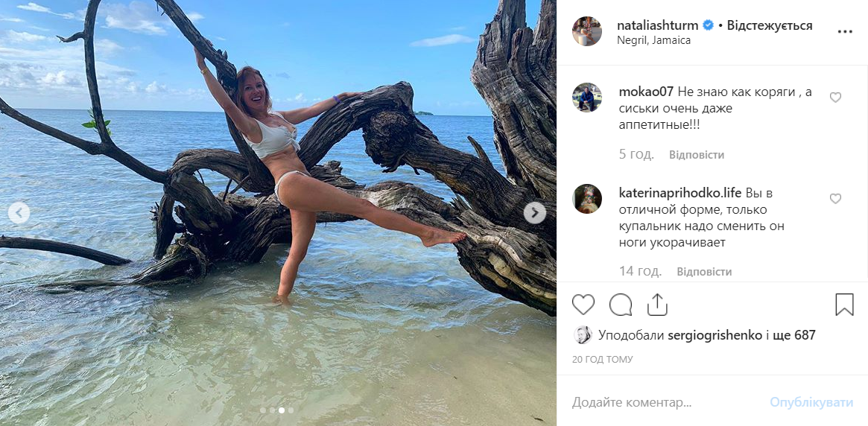Save the post with the bookmark icon

(844, 305)
